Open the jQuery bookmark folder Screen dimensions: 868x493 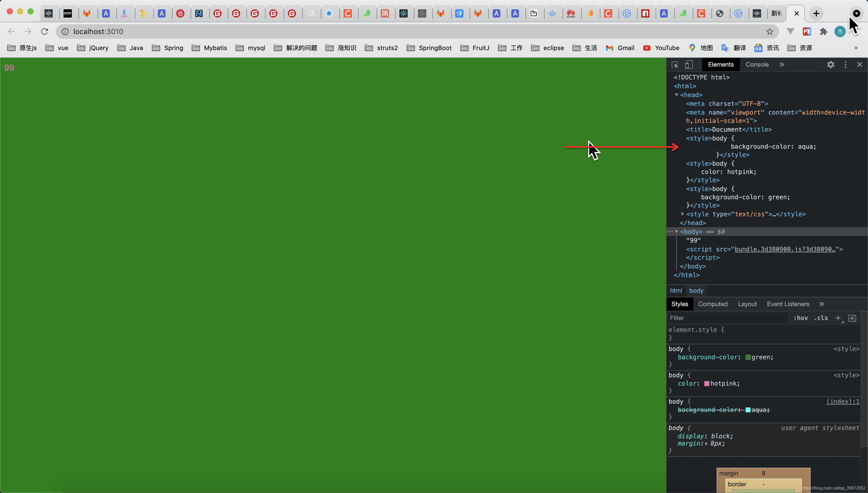(93, 48)
